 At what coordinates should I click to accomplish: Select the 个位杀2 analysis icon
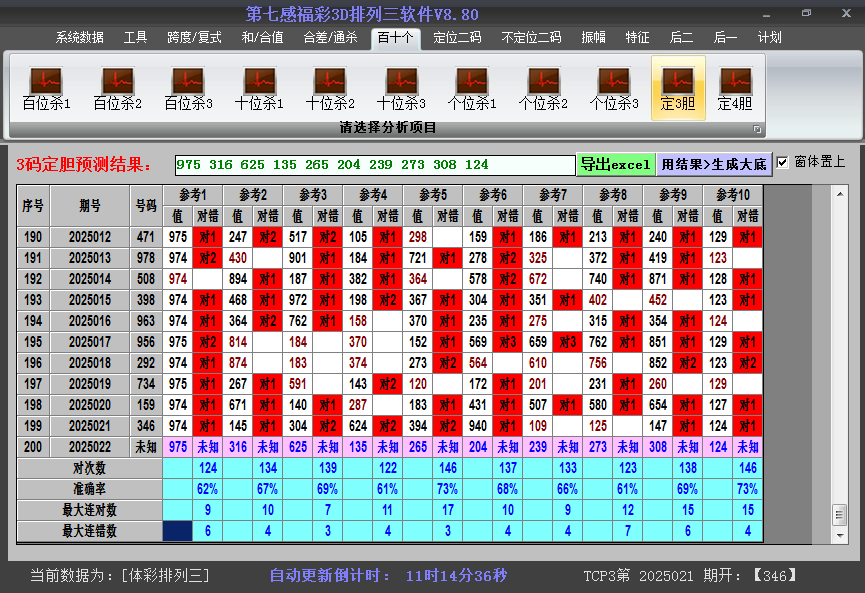click(x=543, y=89)
